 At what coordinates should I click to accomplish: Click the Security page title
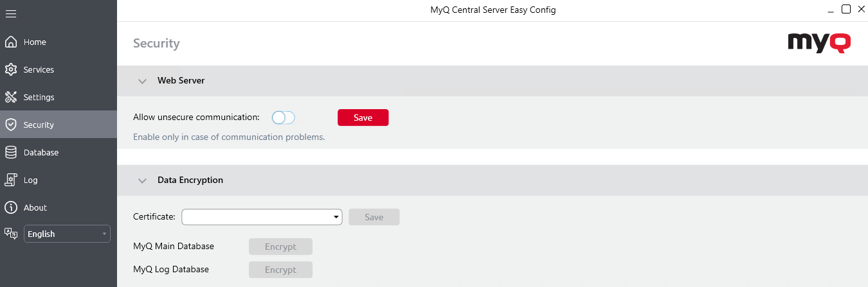156,44
